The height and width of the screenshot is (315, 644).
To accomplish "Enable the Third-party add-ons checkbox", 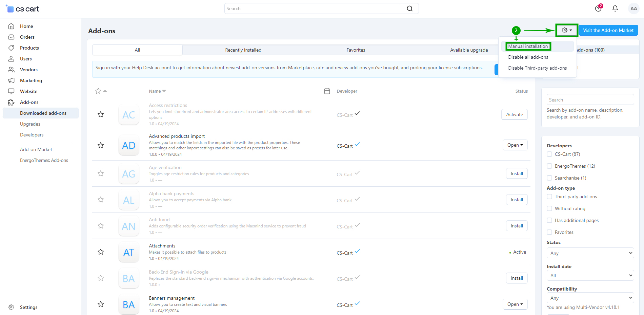I will (549, 197).
